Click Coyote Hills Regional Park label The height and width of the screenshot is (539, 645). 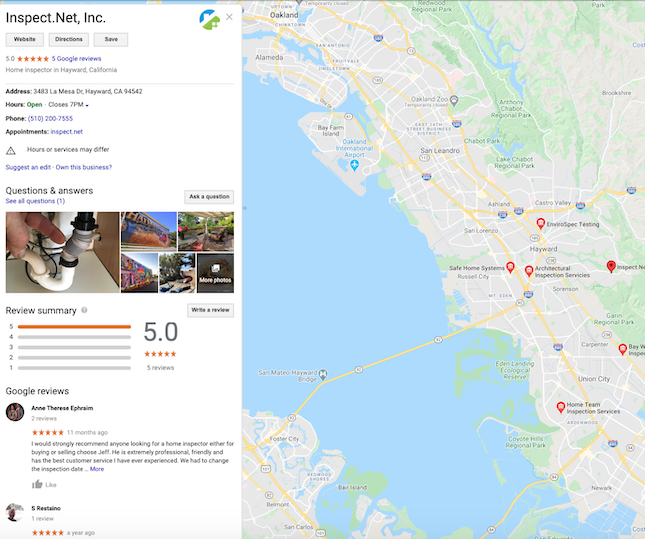click(x=525, y=442)
